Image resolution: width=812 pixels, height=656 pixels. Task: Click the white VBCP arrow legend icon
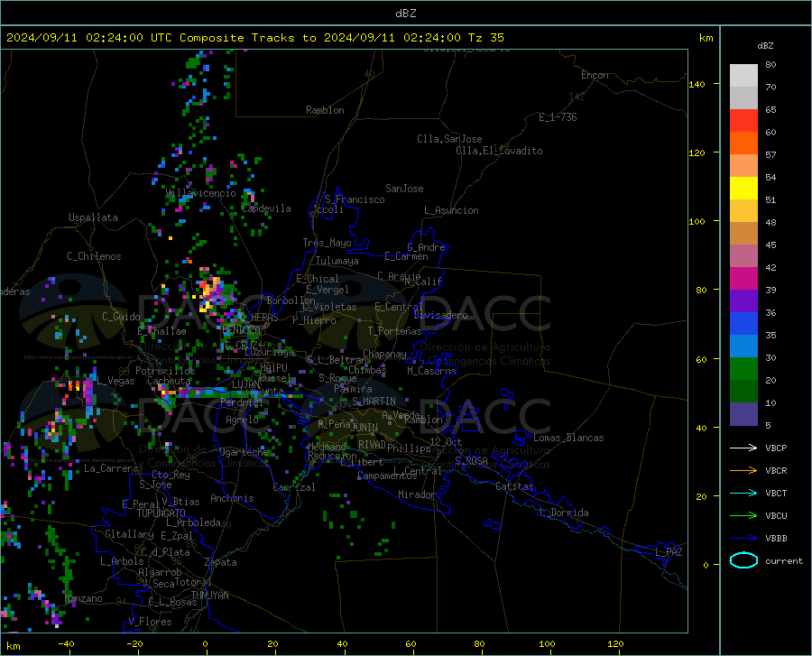743,448
